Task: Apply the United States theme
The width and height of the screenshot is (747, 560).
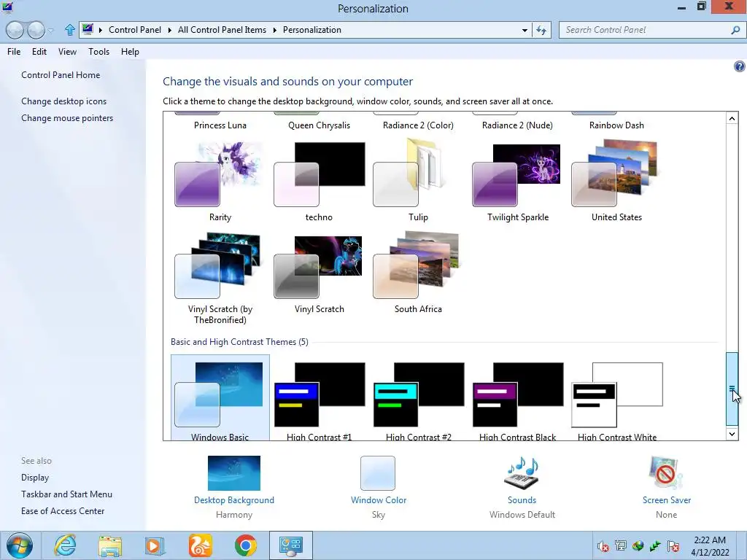Action: [616, 182]
